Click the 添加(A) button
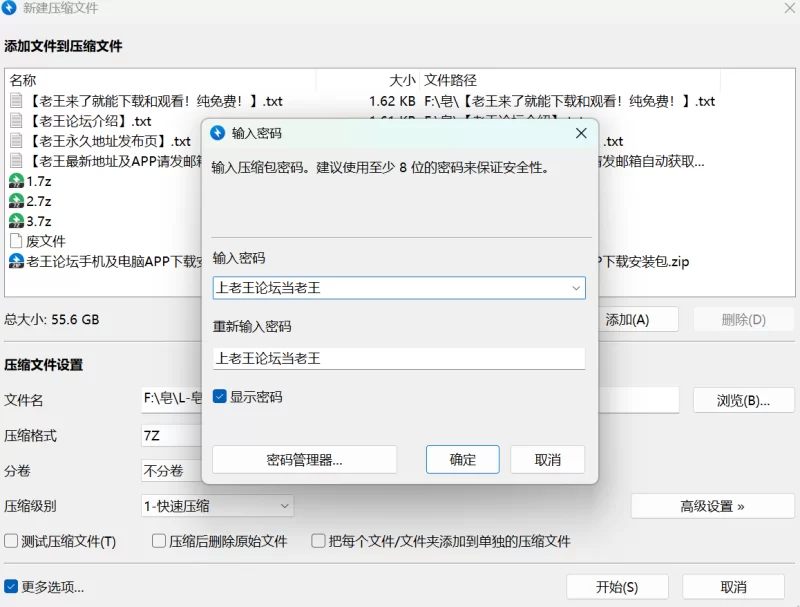The width and height of the screenshot is (800, 607). tap(638, 320)
